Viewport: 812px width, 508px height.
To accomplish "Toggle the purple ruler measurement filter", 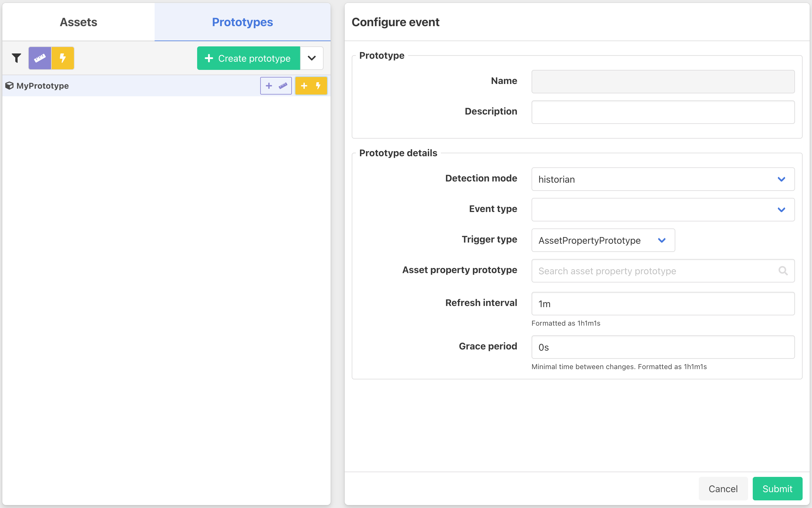I will 40,58.
